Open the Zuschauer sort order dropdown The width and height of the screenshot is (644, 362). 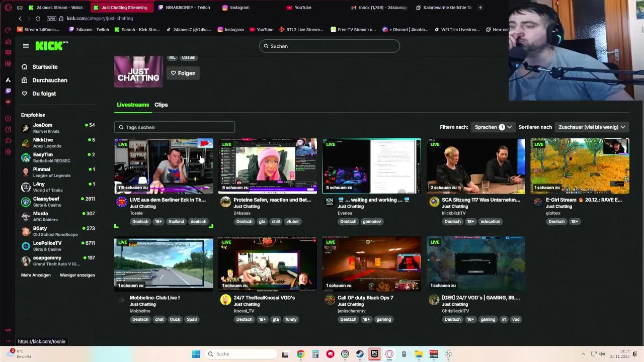click(x=592, y=127)
